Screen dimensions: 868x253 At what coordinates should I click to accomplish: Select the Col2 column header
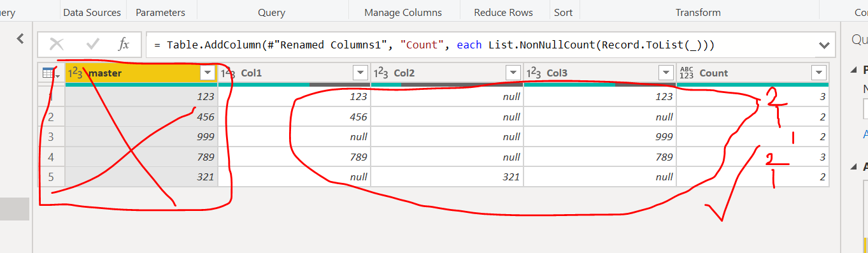(x=447, y=73)
